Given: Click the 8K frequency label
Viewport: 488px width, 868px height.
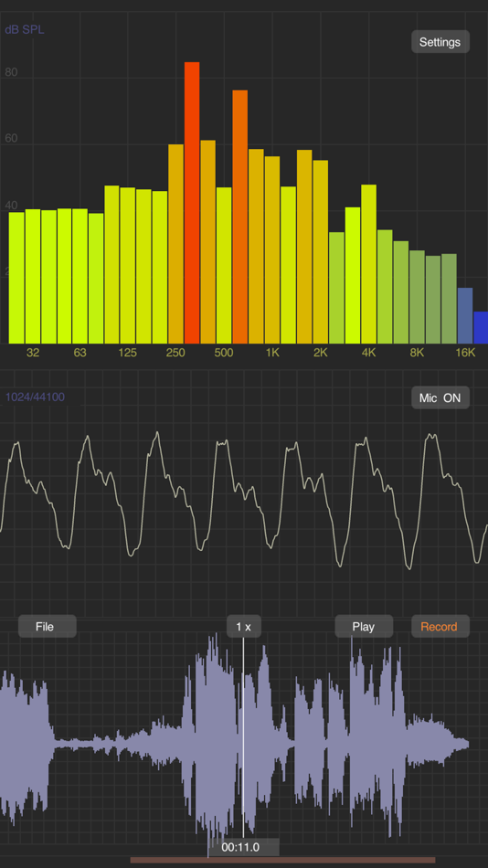Looking at the screenshot, I should tap(417, 353).
